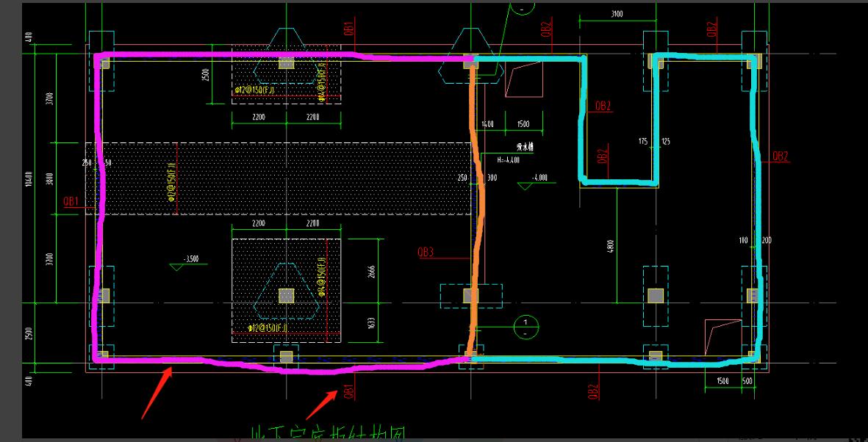Image resolution: width=868 pixels, height=442 pixels.
Task: Click the 1400 dimension near sump
Action: coord(488,125)
